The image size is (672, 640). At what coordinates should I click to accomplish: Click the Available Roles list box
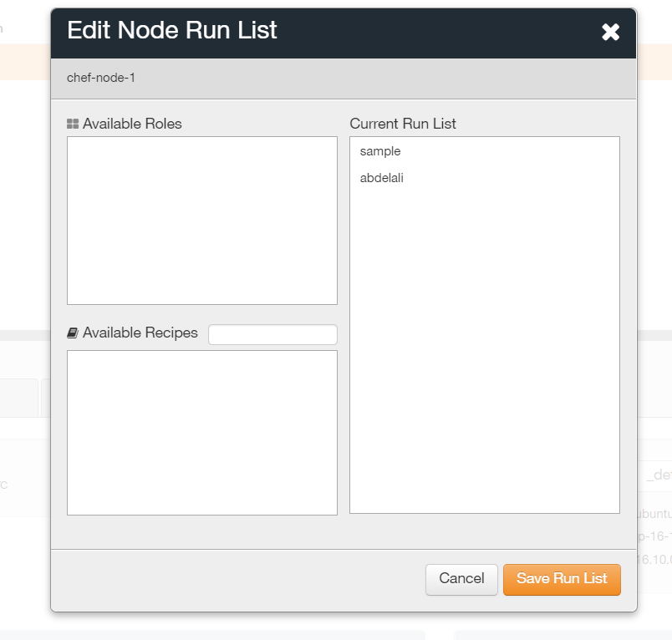point(201,220)
